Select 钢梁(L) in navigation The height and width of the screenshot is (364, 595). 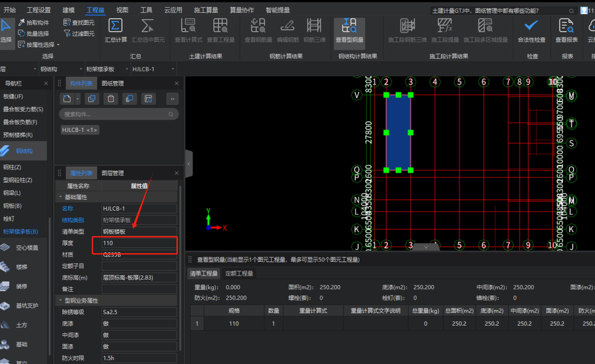[x=12, y=193]
